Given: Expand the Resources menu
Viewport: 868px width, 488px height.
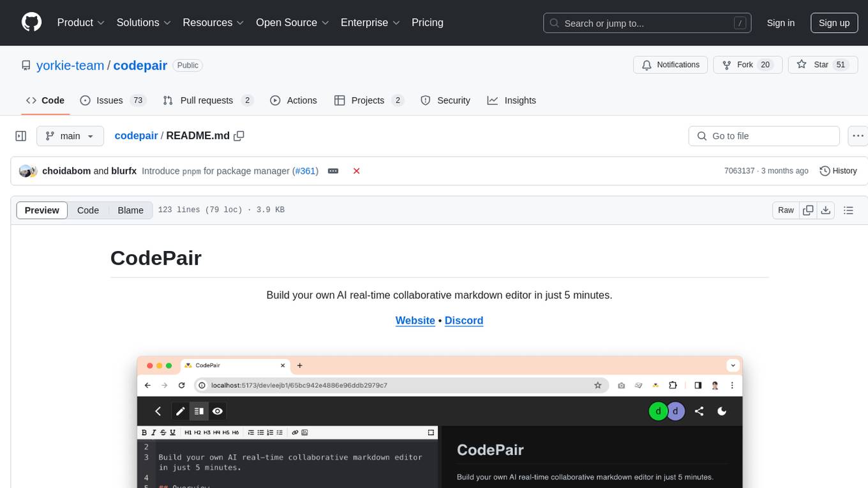Looking at the screenshot, I should (x=213, y=22).
